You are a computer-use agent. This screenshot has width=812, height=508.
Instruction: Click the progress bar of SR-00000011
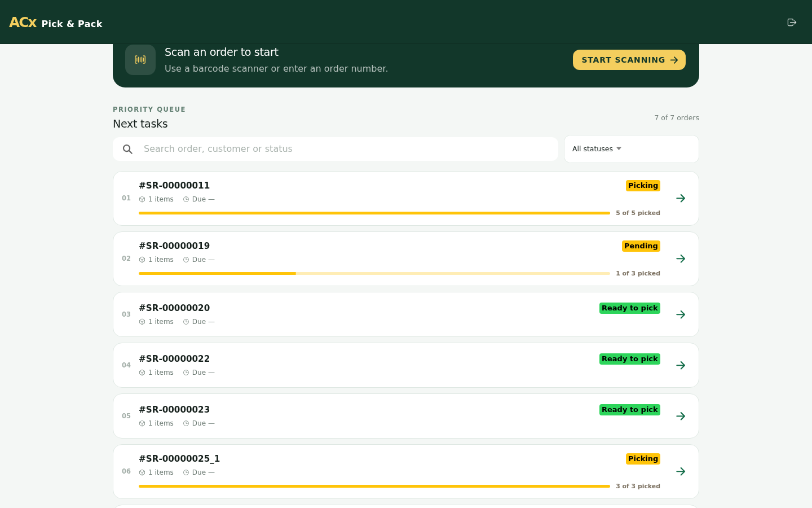tap(374, 213)
